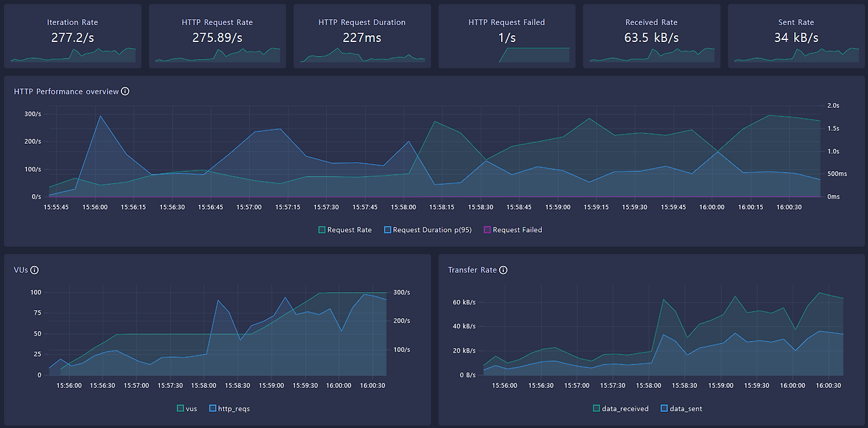The height and width of the screenshot is (428, 868).
Task: Click the 300/s overview left axis label
Action: (x=33, y=114)
